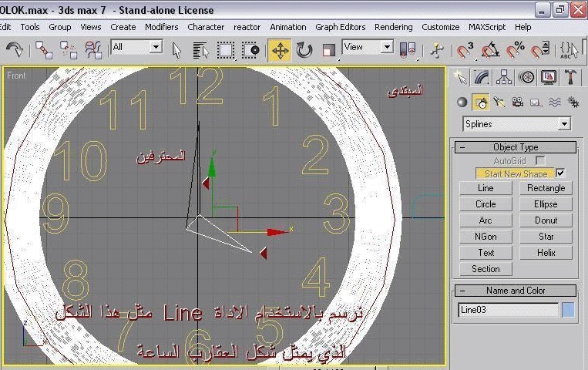Click the Start New Shape button

(x=515, y=173)
